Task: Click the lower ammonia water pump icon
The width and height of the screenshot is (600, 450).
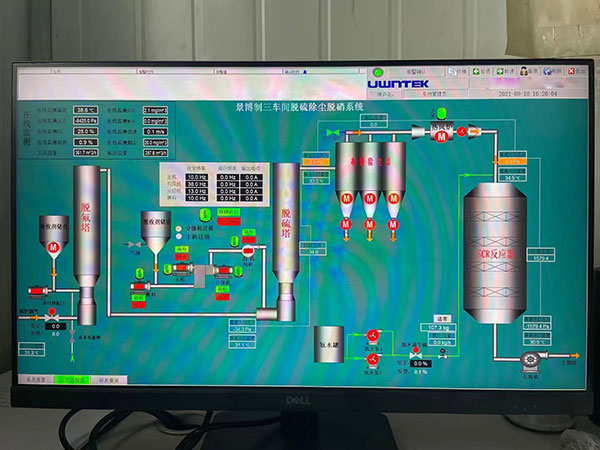Action: click(373, 357)
